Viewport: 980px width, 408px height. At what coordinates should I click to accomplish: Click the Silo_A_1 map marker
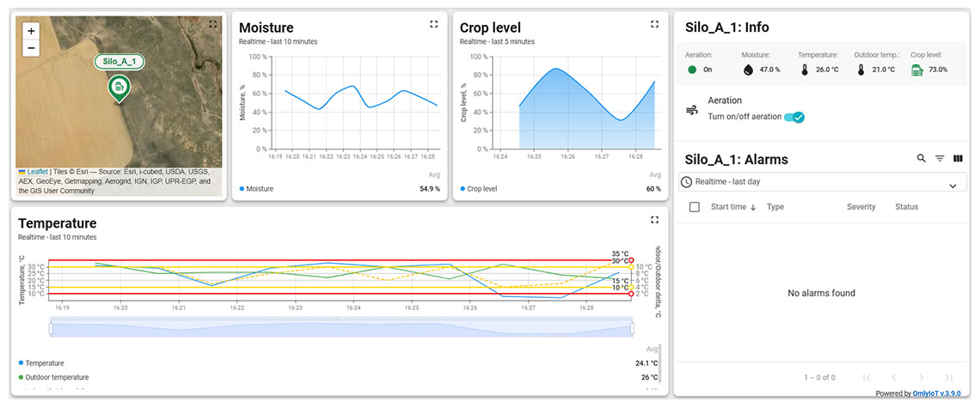coord(119,86)
